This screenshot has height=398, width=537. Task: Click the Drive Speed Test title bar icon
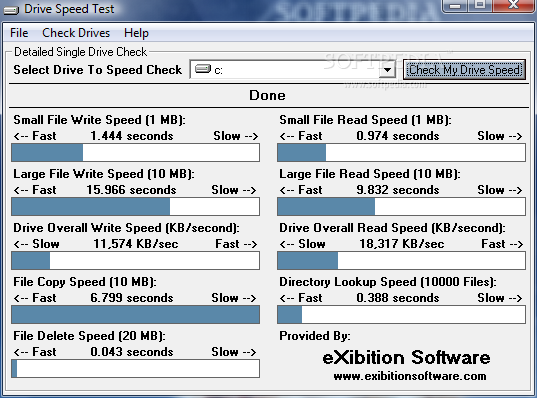coord(11,10)
